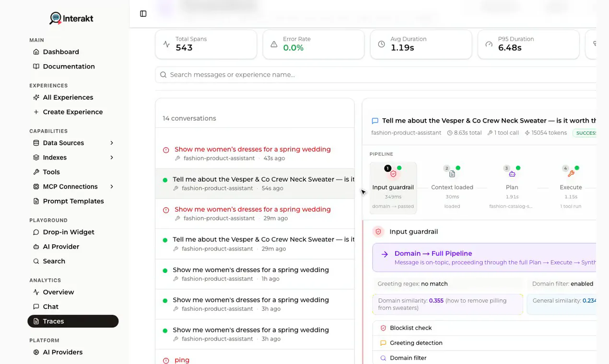Viewport: 609px width, 364px height.
Task: Select Create Experience
Action: tap(73, 112)
